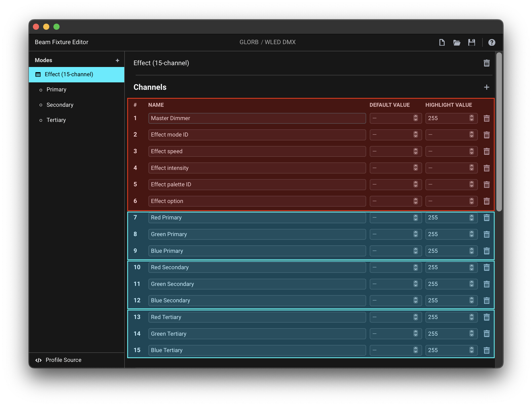Click the new file icon in header
The image size is (532, 406).
pos(442,42)
